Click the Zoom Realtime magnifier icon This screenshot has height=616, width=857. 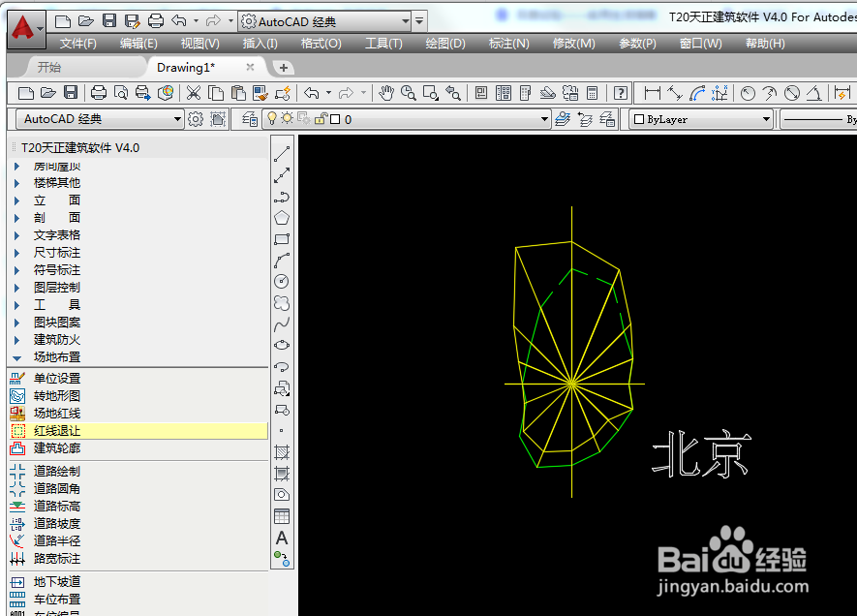(x=408, y=93)
